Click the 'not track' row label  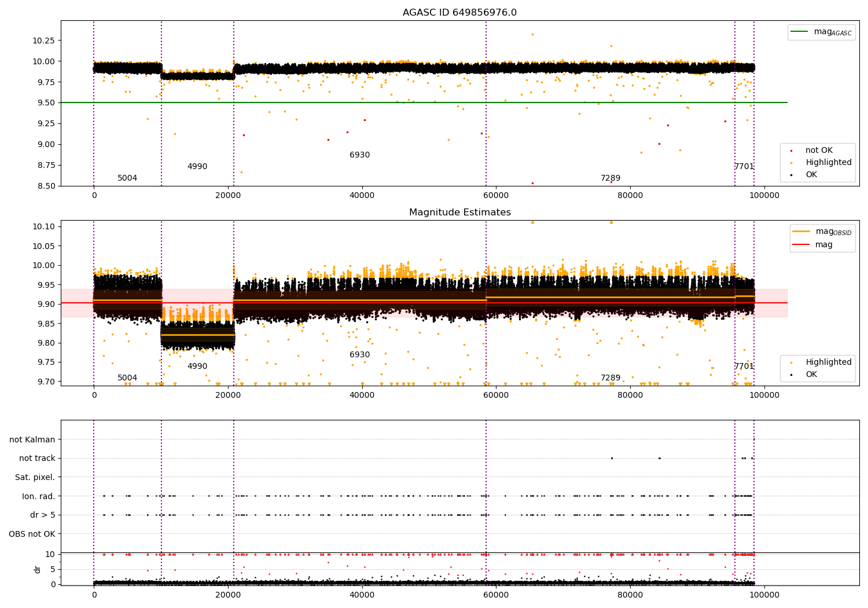pyautogui.click(x=37, y=459)
